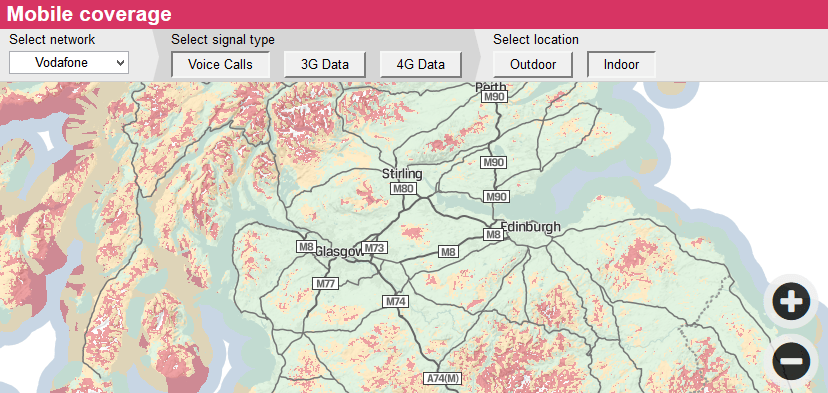This screenshot has width=828, height=393.
Task: Click the Select signal type label
Action: point(223,40)
